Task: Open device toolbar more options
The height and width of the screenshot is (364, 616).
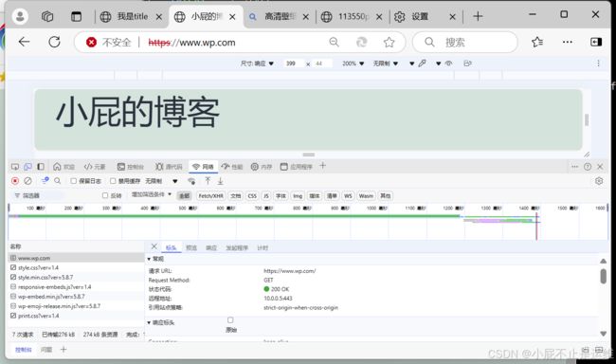Action: (598, 64)
